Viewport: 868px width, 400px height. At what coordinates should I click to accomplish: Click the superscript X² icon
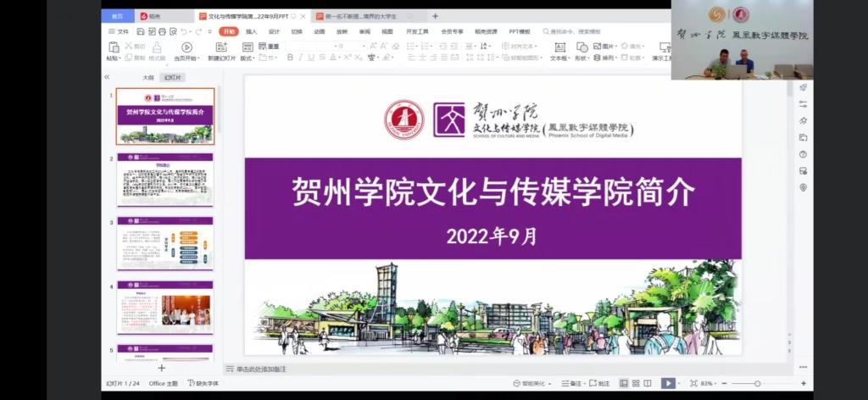(x=347, y=58)
